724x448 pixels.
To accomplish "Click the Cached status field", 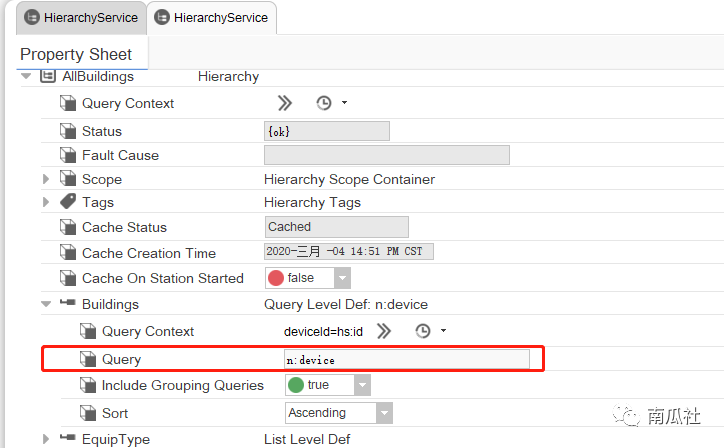I will click(x=337, y=227).
